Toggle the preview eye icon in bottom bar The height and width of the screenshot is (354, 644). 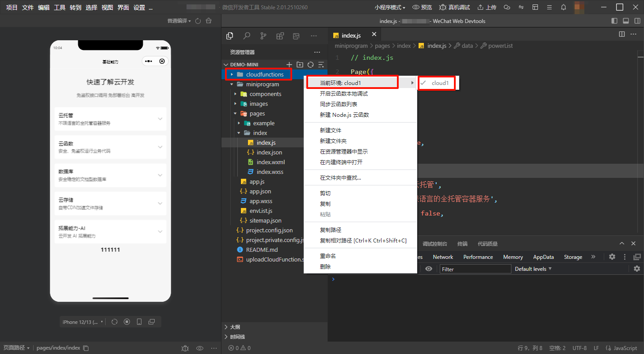tap(200, 348)
